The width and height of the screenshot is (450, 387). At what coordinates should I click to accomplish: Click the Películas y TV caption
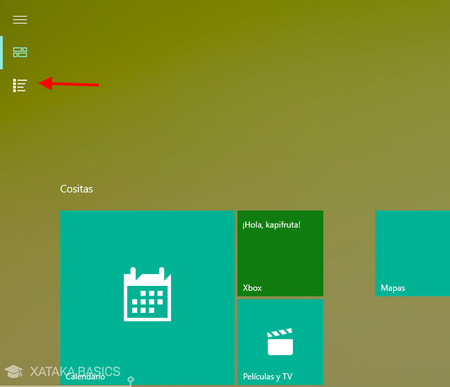267,377
